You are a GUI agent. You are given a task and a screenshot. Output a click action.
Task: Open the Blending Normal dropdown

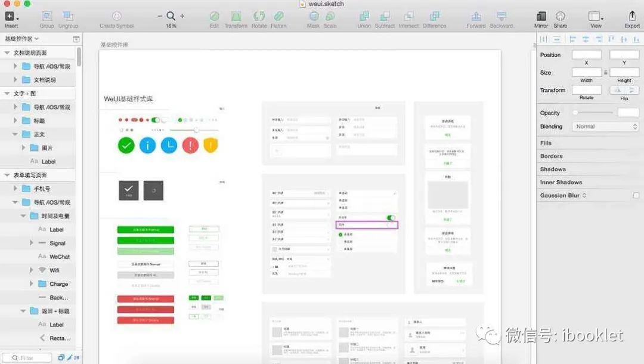pyautogui.click(x=605, y=127)
